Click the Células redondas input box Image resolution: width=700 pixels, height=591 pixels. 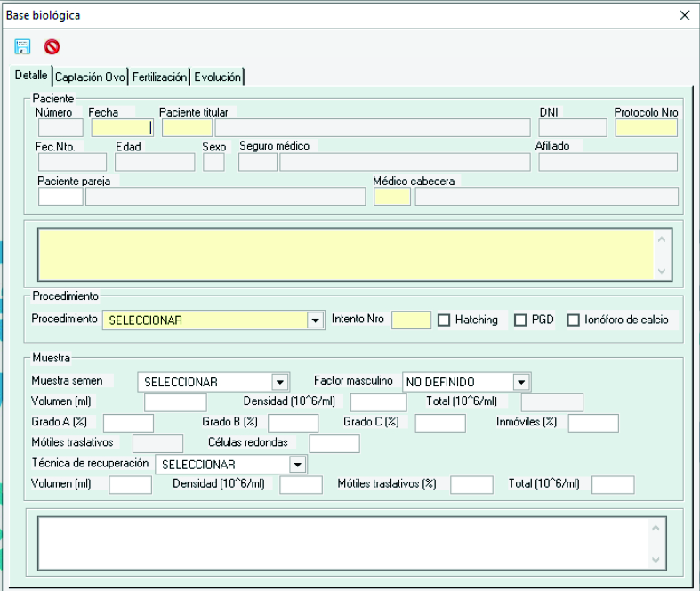(334, 443)
